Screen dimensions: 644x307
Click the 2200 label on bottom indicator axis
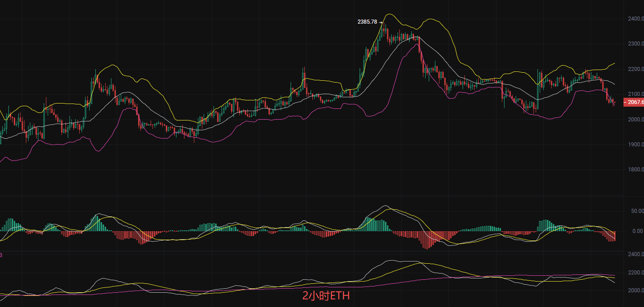click(x=636, y=272)
